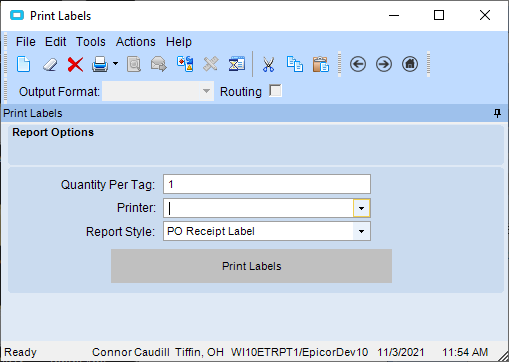Click the Cut scissors icon
The height and width of the screenshot is (362, 509).
coord(268,64)
